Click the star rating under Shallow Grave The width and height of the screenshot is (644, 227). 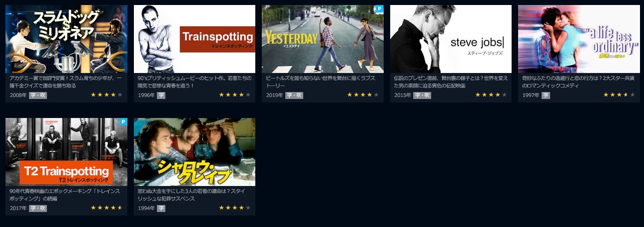click(235, 208)
